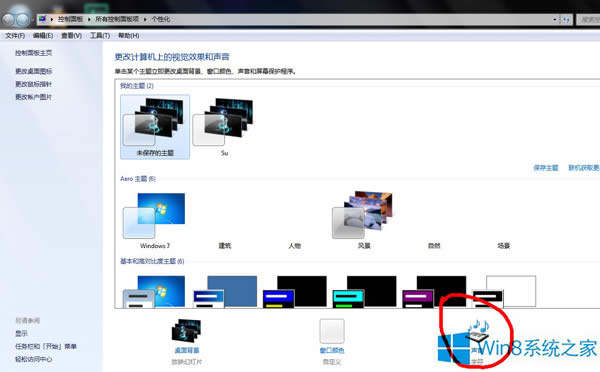The image size is (600, 372).
Task: Apply the high contrast theme with blue title bar
Action: [x=295, y=291]
